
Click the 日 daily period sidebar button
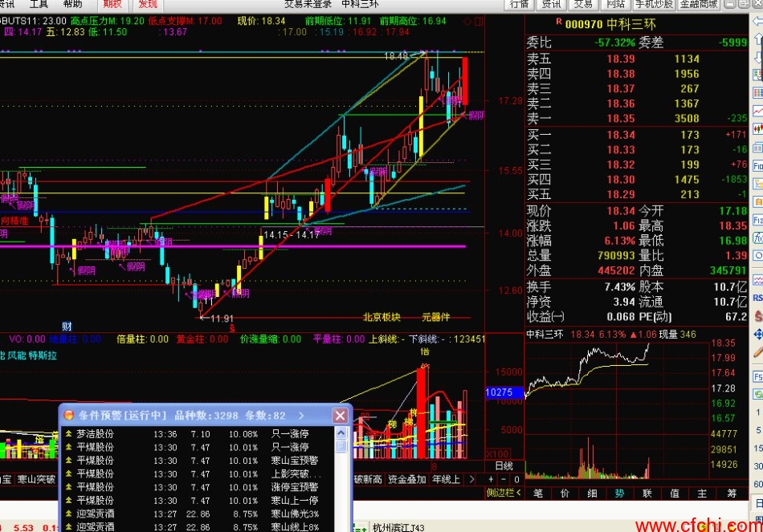pos(758,502)
